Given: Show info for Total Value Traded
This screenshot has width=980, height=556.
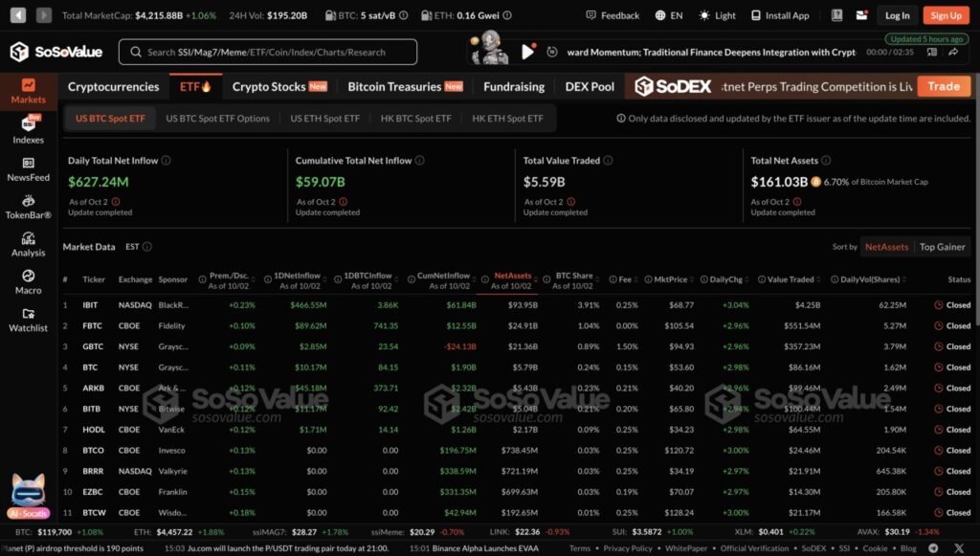Looking at the screenshot, I should pos(608,161).
